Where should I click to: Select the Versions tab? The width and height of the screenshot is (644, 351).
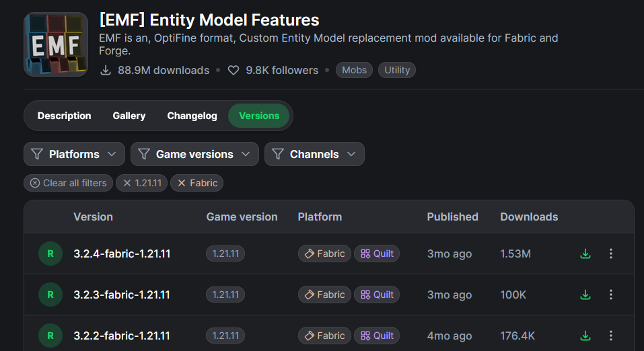coord(259,116)
